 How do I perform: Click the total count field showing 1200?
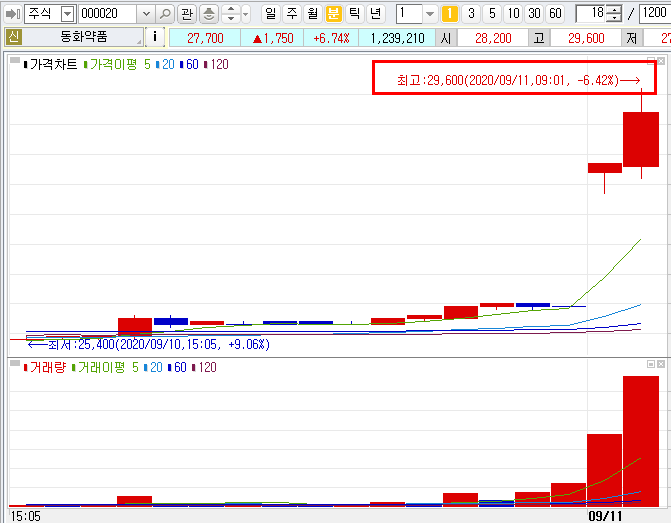click(x=655, y=14)
